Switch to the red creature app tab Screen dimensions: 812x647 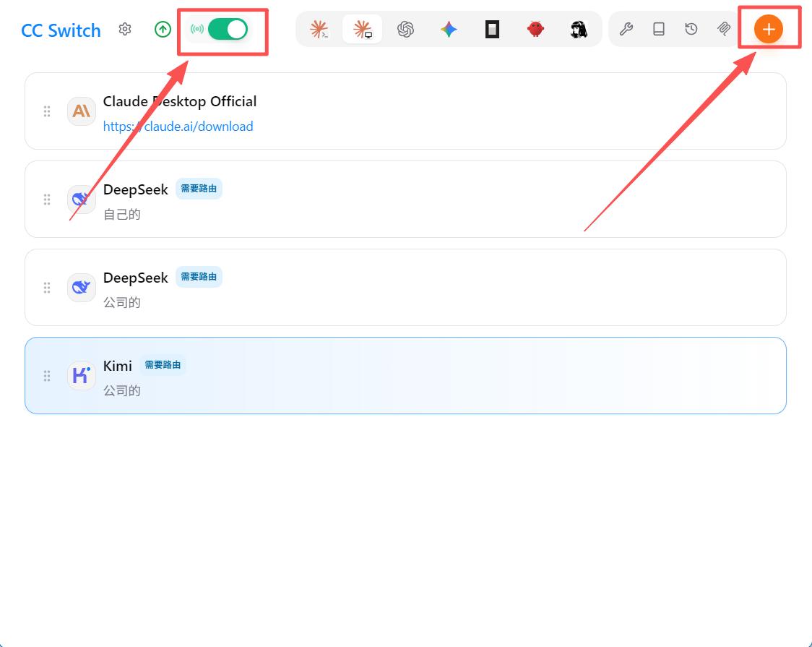535,29
